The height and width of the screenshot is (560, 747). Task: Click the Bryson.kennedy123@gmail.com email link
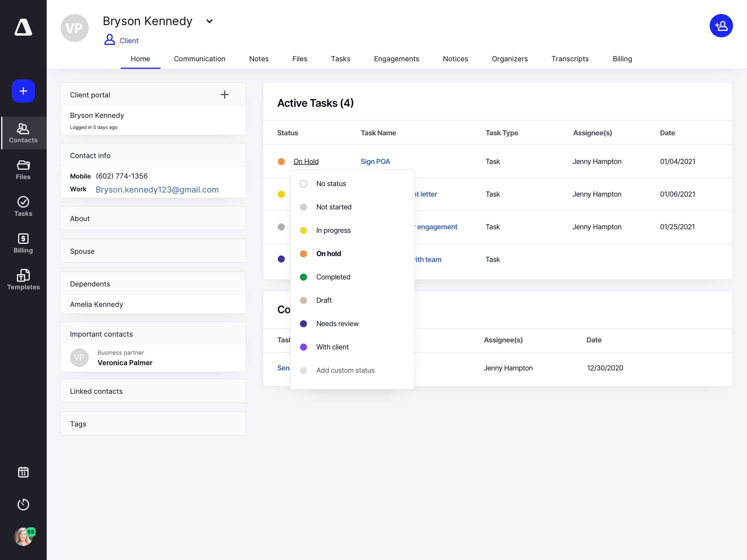click(157, 189)
